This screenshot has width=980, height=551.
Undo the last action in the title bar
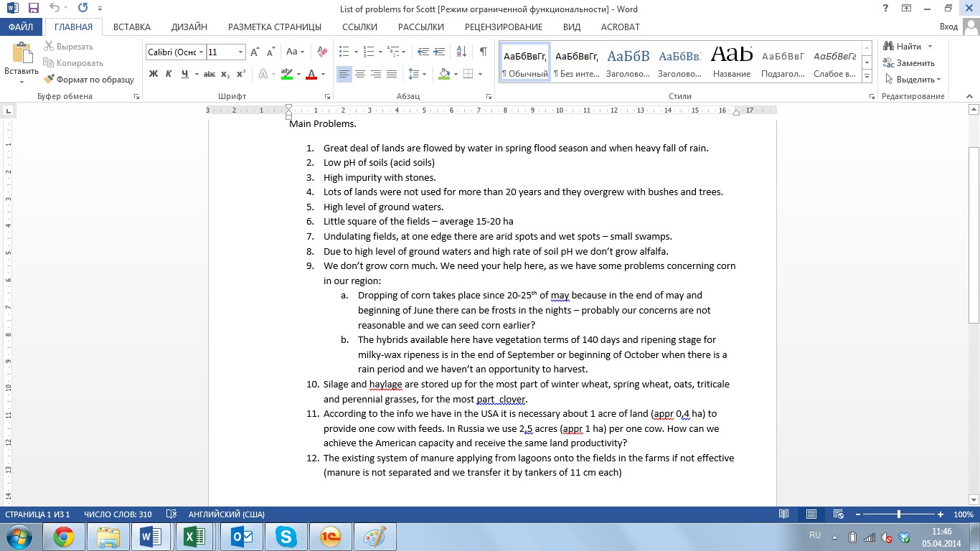tap(55, 9)
